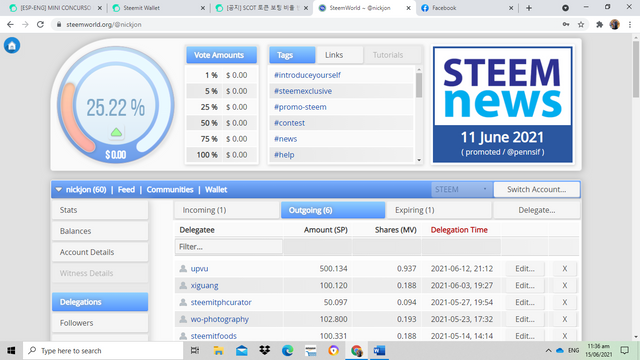The height and width of the screenshot is (360, 640).
Task: Open a new browser tab
Action: (x=529, y=8)
